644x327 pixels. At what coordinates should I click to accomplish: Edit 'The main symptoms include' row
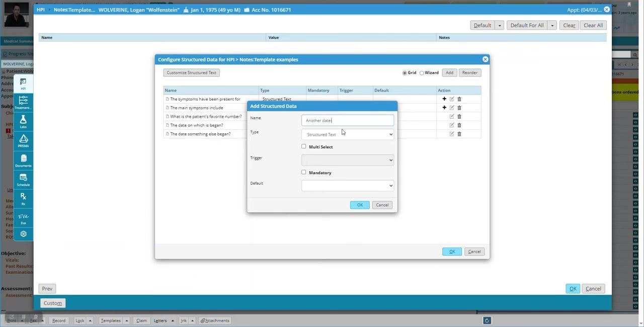pos(452,108)
